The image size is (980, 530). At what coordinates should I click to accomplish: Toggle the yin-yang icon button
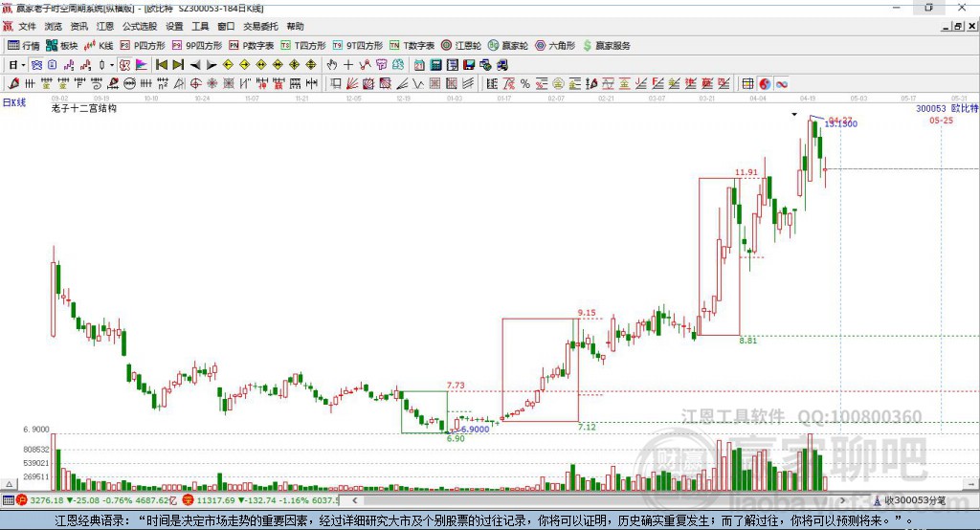pos(765,84)
